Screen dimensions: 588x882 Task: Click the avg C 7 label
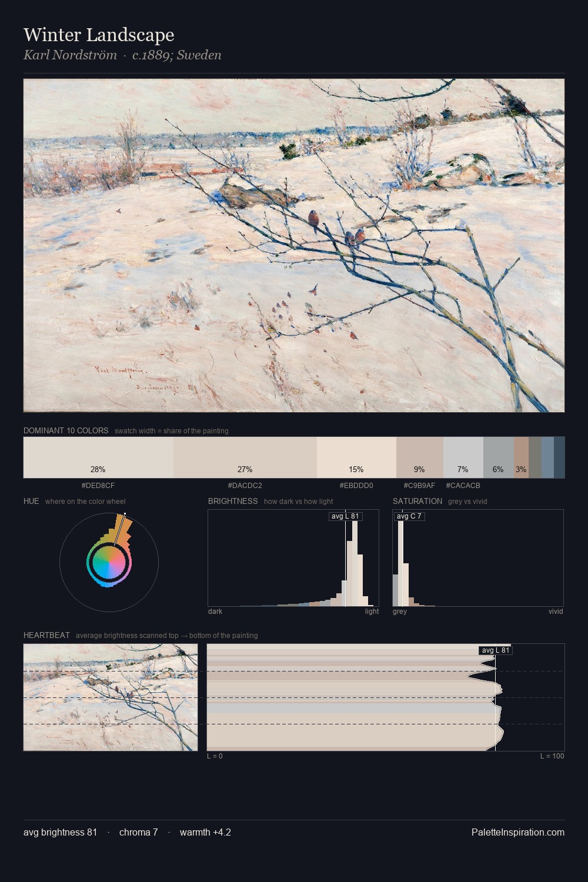click(x=409, y=516)
